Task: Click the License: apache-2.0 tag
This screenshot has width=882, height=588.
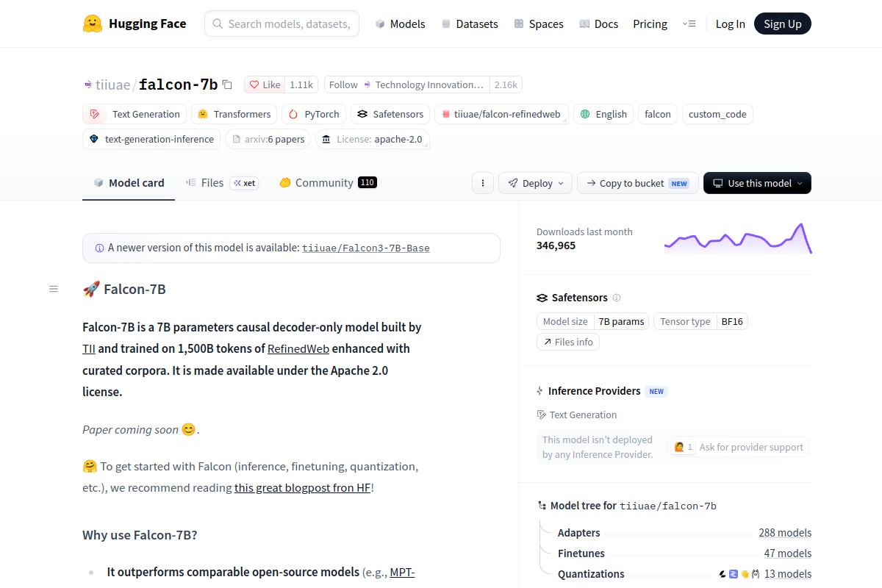Action: point(372,139)
